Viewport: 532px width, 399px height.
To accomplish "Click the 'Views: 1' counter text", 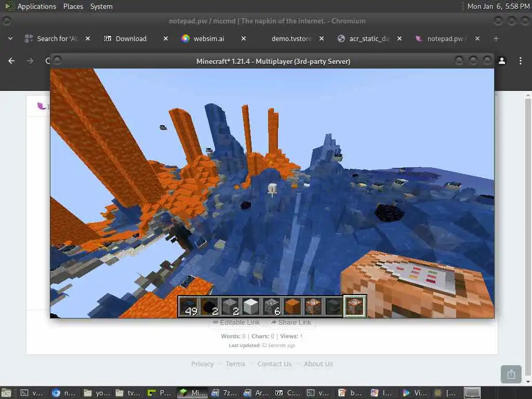I will pos(291,336).
